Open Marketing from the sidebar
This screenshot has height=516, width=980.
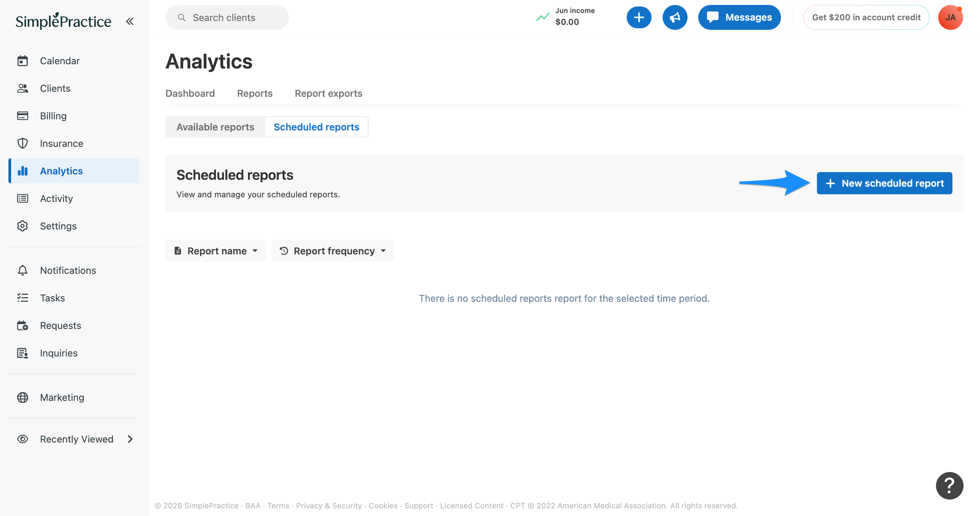click(x=74, y=397)
